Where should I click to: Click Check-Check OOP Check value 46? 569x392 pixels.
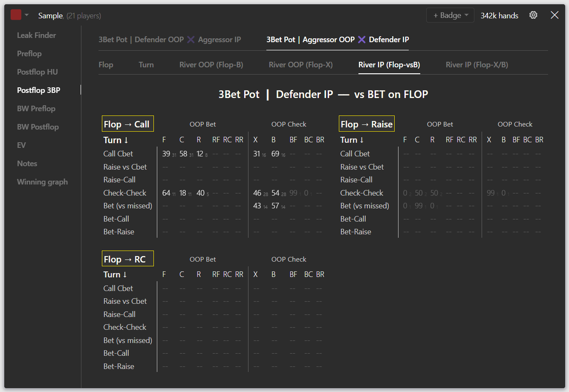[x=257, y=193]
